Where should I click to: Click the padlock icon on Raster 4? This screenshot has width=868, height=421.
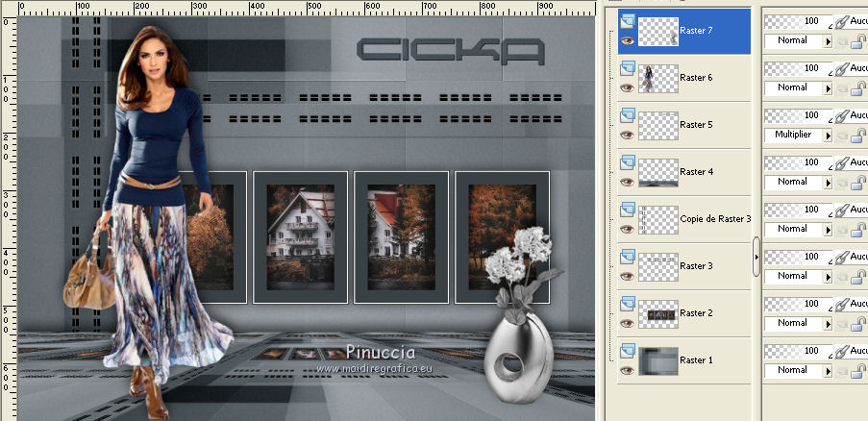pyautogui.click(x=858, y=182)
